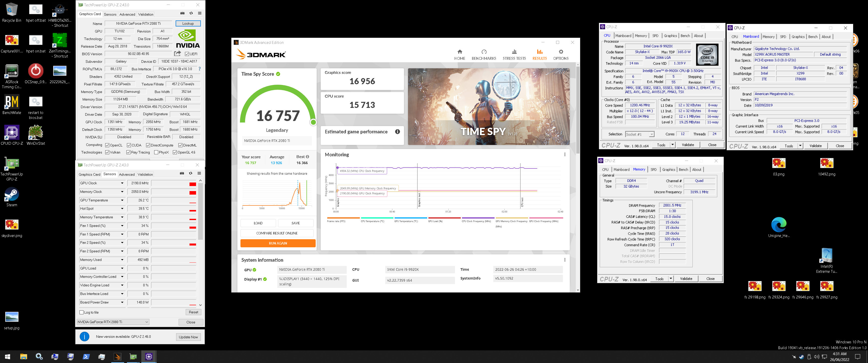Open the BenchMate desktop icon
Image resolution: width=868 pixels, height=363 pixels.
click(x=11, y=105)
